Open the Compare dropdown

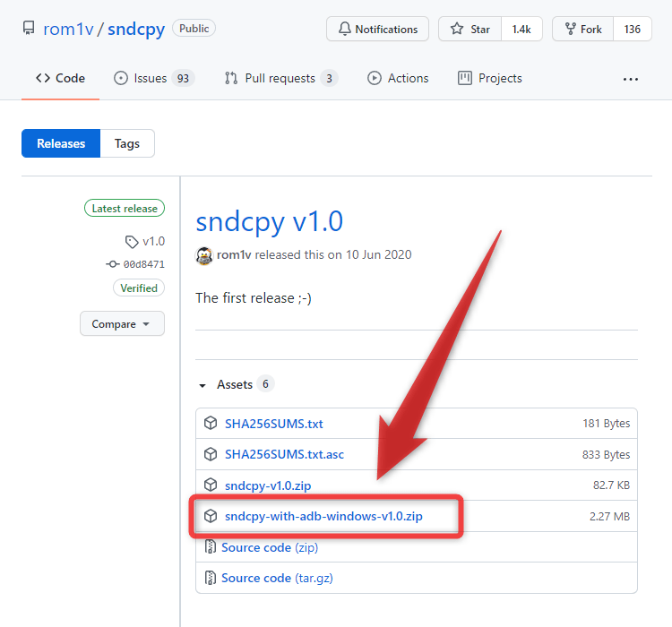pos(122,324)
